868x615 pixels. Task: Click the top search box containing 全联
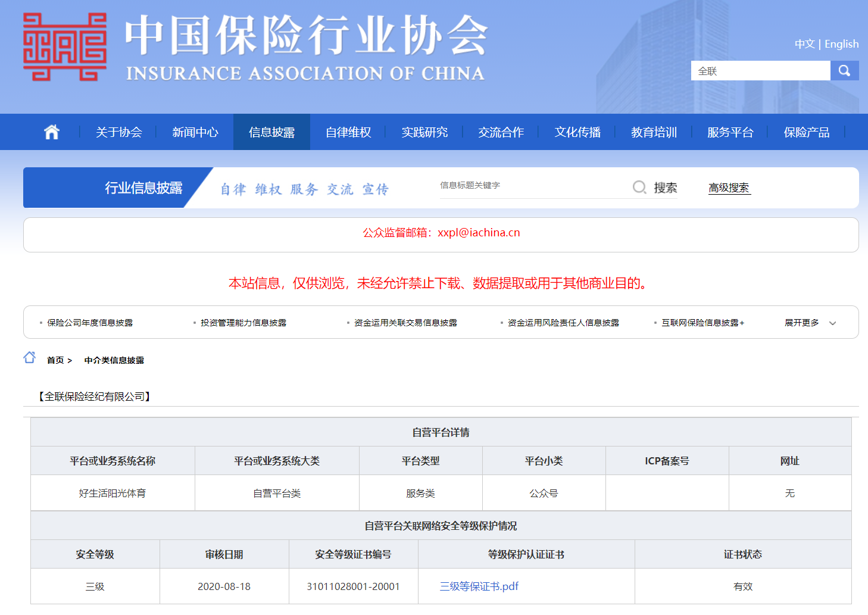coord(760,71)
